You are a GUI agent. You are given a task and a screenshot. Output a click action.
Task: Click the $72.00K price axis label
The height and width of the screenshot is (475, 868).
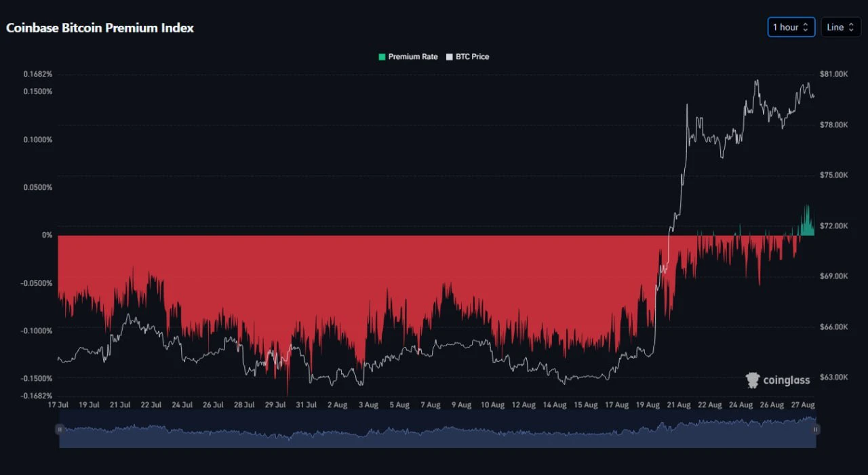834,226
